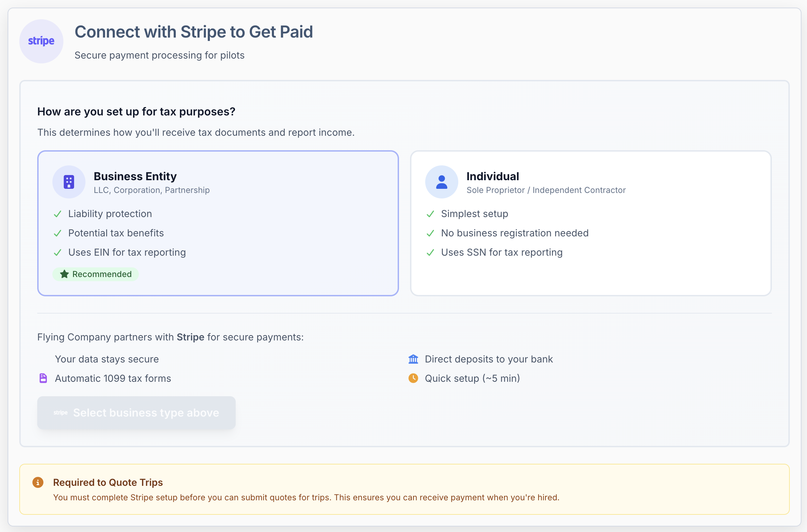
Task: Click the bold Stripe text in partners line
Action: tap(191, 337)
